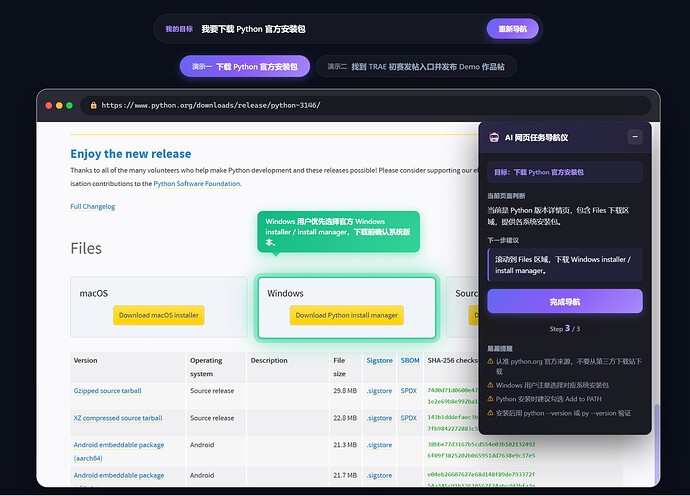Click the macOS card title

coord(94,293)
